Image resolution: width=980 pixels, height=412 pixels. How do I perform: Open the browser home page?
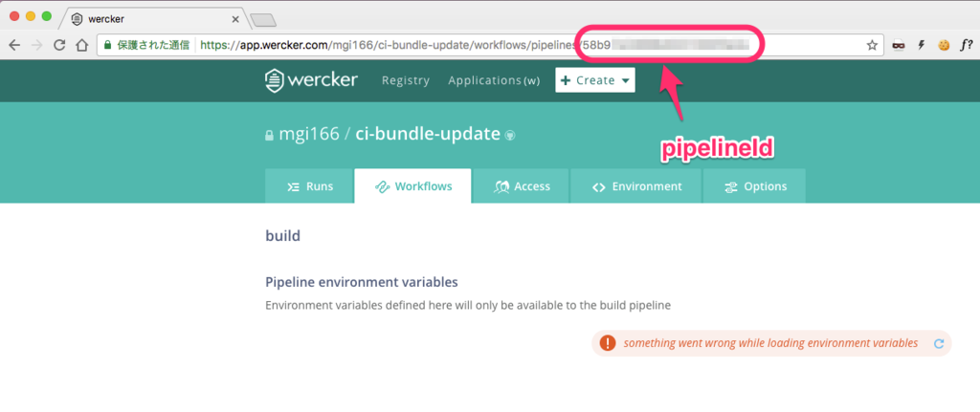click(x=82, y=45)
